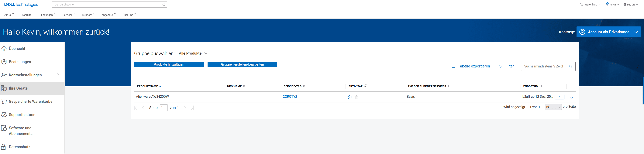Click the box icon beside Bestellungen
Viewport: 644px width, 154px height.
4,62
